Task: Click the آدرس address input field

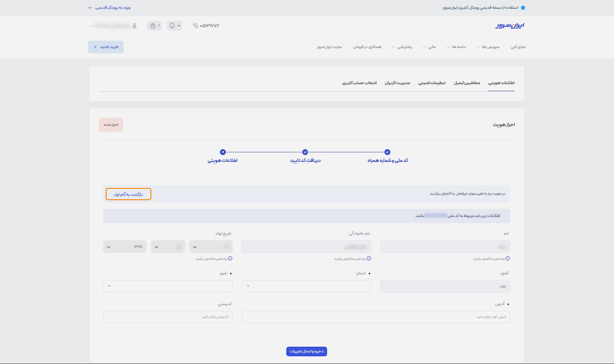Action: pyautogui.click(x=376, y=317)
